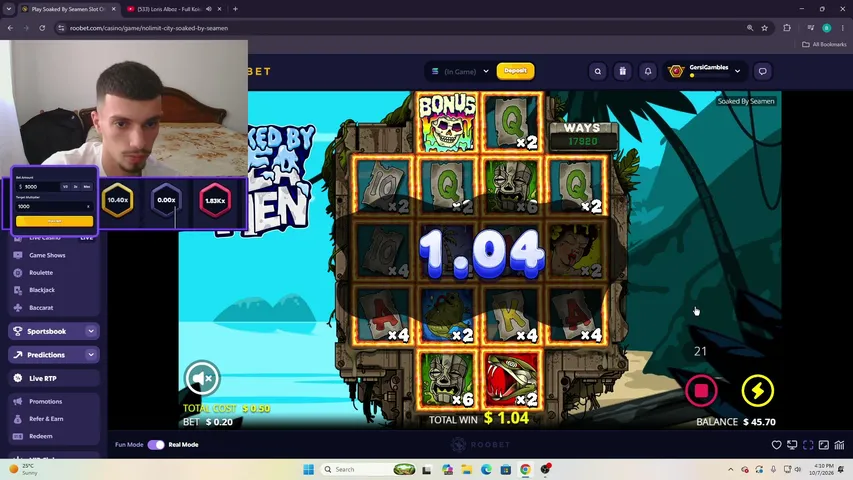Open Game Shows in sidebar

tap(47, 255)
